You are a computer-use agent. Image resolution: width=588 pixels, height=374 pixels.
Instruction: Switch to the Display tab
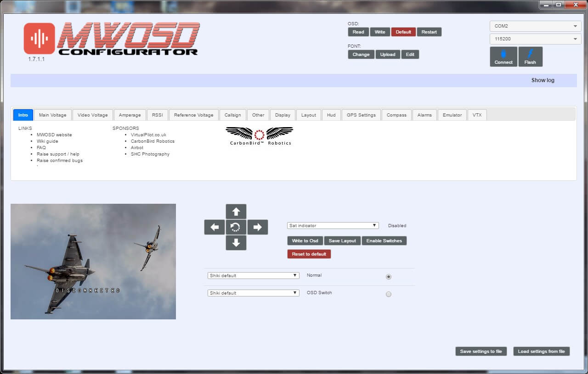click(283, 115)
